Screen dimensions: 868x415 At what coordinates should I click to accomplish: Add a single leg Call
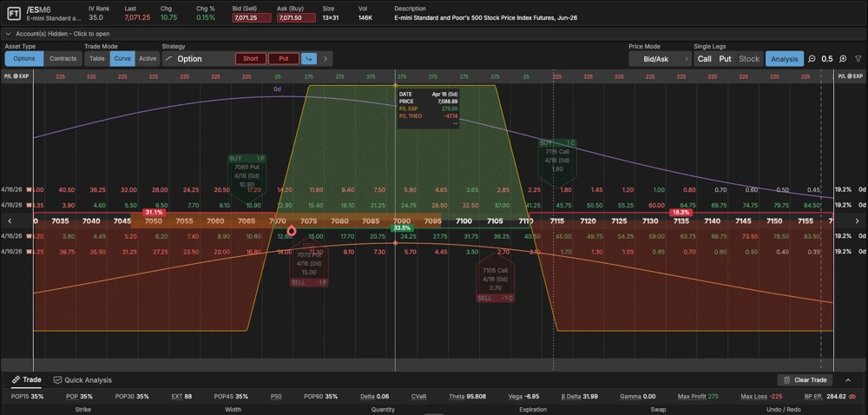(705, 59)
